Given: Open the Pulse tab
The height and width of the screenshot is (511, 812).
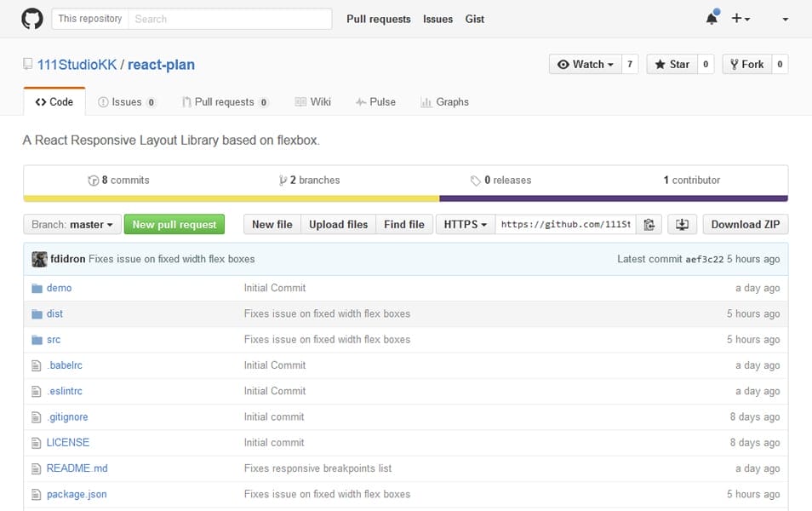Looking at the screenshot, I should [375, 102].
